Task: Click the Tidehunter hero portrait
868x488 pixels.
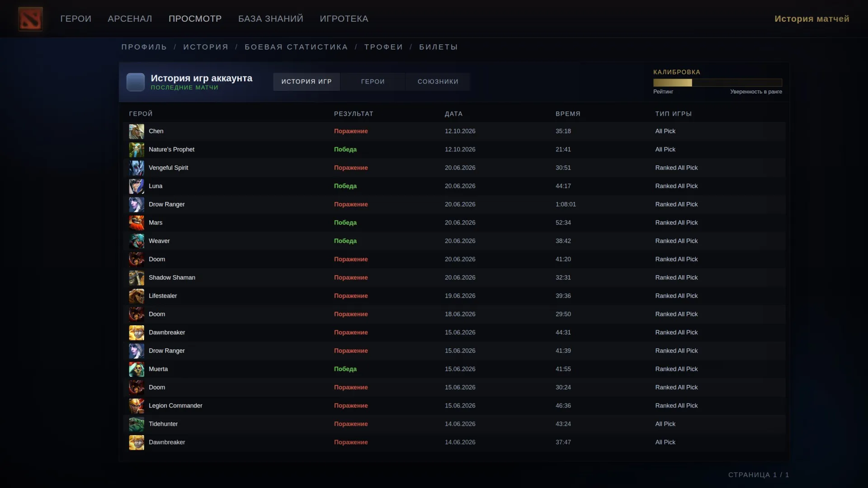Action: [137, 424]
